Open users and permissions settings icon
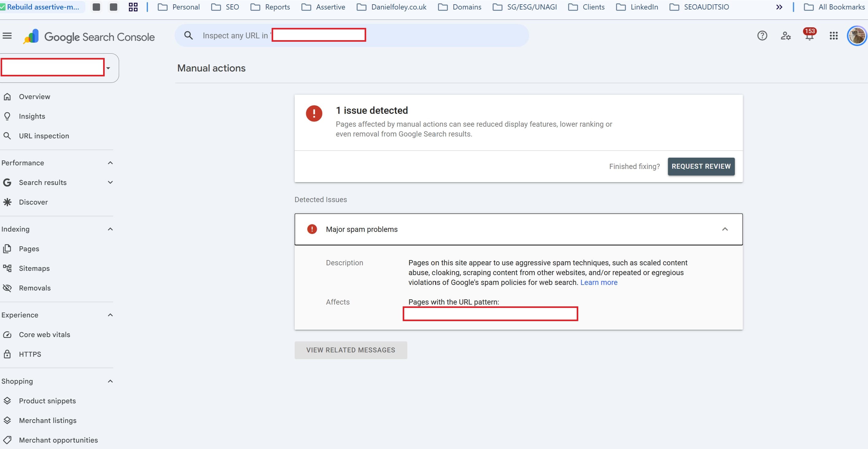Image resolution: width=868 pixels, height=449 pixels. click(785, 36)
